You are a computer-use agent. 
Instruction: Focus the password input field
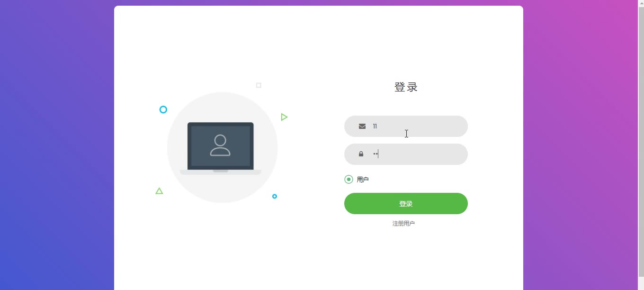pyautogui.click(x=406, y=154)
